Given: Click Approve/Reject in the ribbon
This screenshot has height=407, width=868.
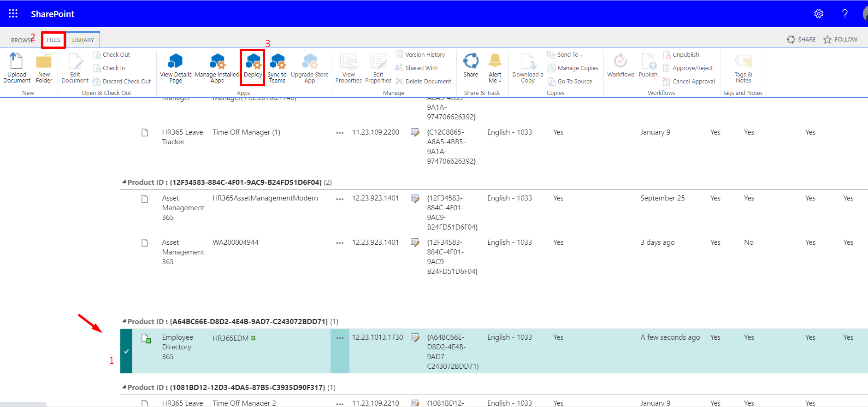Looking at the screenshot, I should (x=688, y=68).
